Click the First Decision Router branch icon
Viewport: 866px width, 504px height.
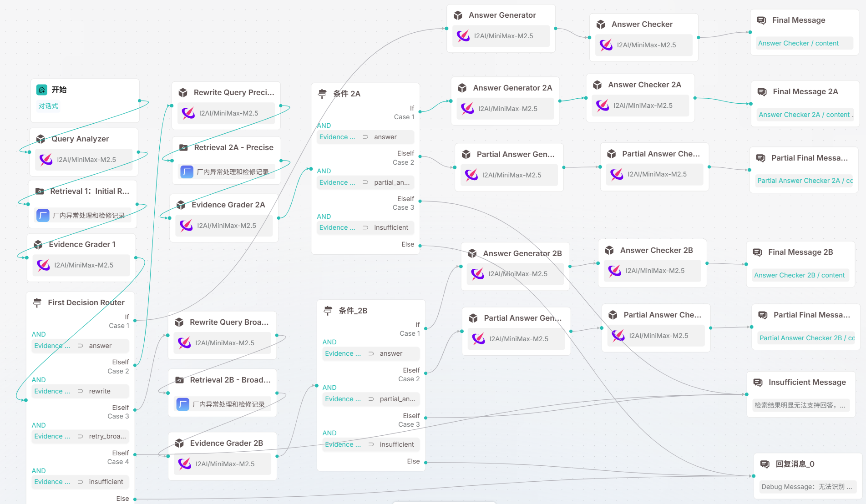(37, 302)
